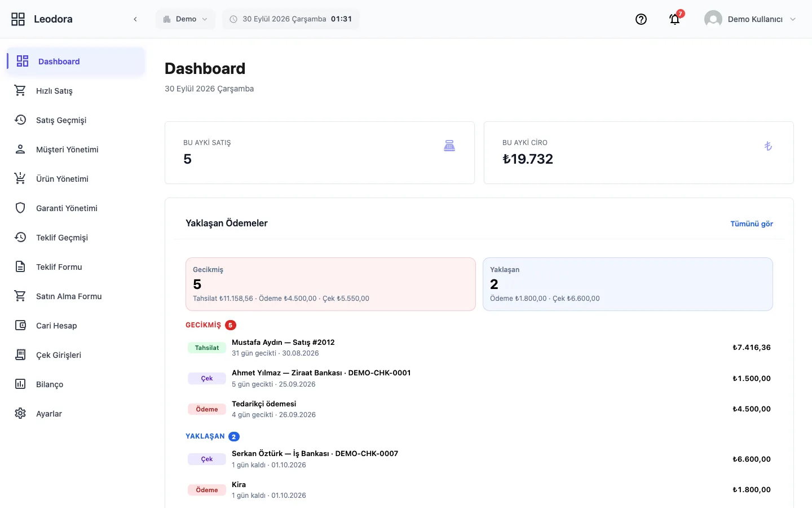Click the green Tahsilat tag
Viewport: 812px width, 508px height.
click(x=207, y=348)
